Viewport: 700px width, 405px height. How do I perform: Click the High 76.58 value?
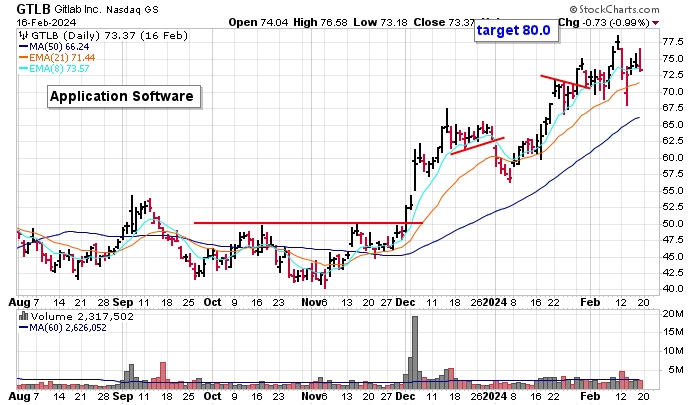(320, 22)
